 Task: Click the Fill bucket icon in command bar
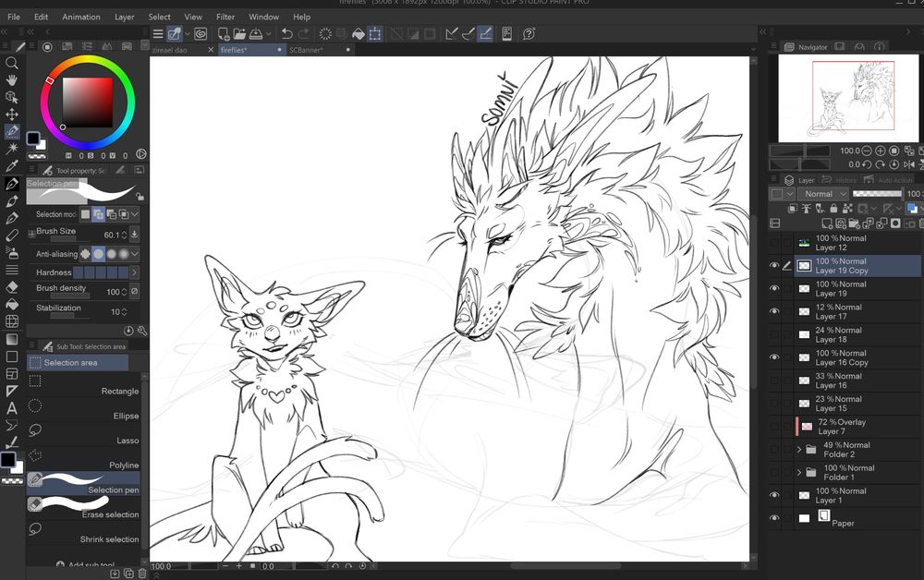[x=359, y=34]
